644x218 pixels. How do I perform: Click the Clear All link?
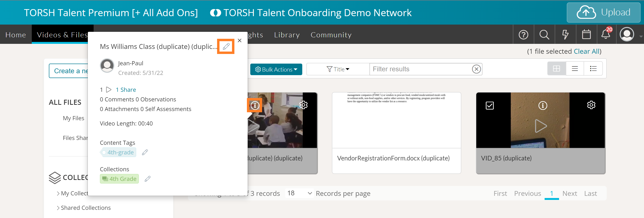coord(586,51)
